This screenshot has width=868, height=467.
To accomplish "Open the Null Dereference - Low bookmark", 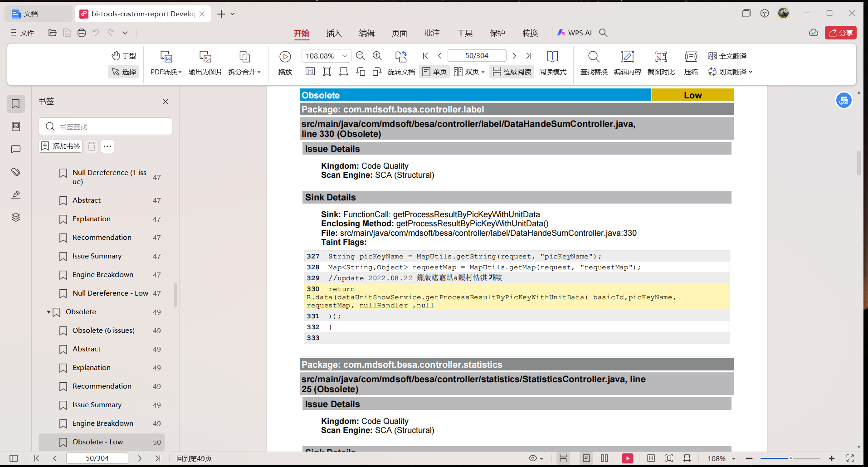I will (x=111, y=293).
